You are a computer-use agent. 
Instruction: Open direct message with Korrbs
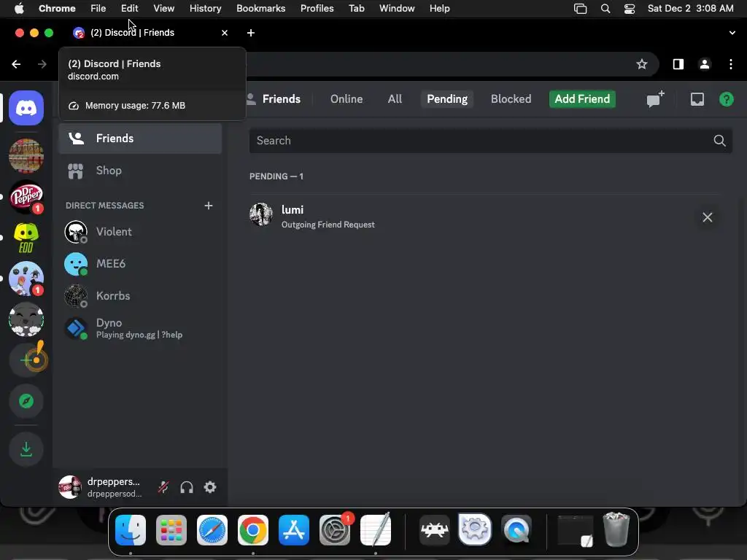141,296
